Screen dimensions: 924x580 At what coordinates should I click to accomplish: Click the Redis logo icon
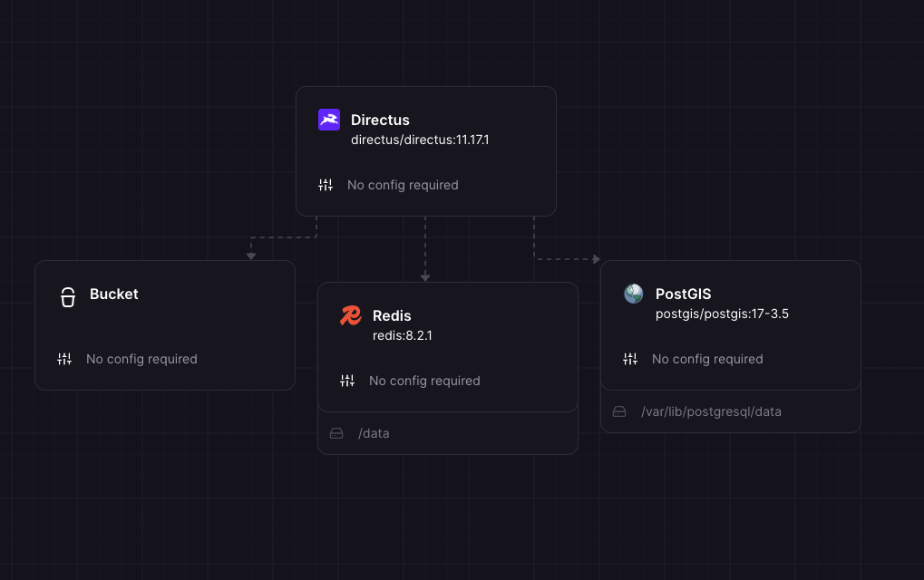coord(351,315)
